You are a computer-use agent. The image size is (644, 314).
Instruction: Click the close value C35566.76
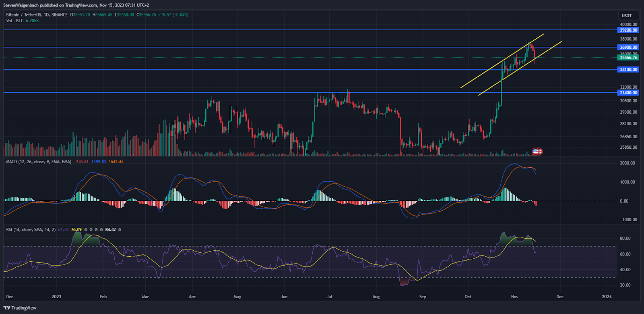pyautogui.click(x=146, y=15)
